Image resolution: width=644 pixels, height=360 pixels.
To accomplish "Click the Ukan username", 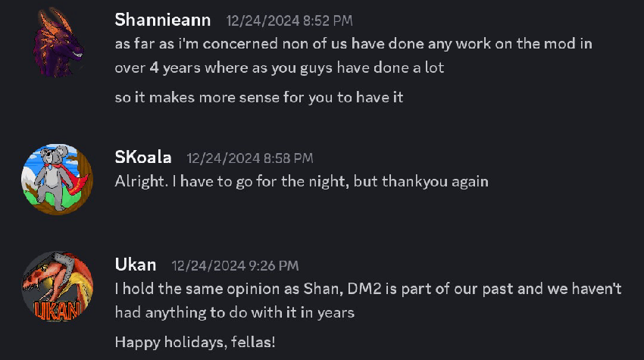I will pos(135,265).
